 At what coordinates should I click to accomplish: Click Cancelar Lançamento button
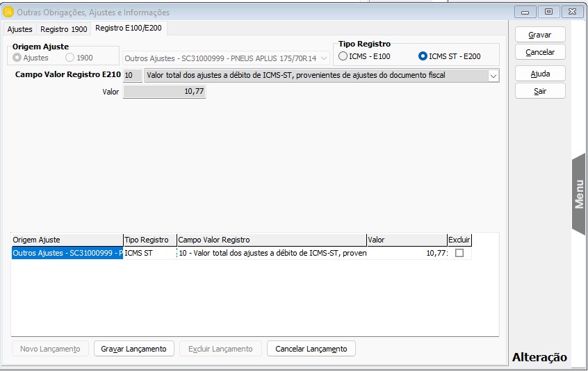point(311,349)
